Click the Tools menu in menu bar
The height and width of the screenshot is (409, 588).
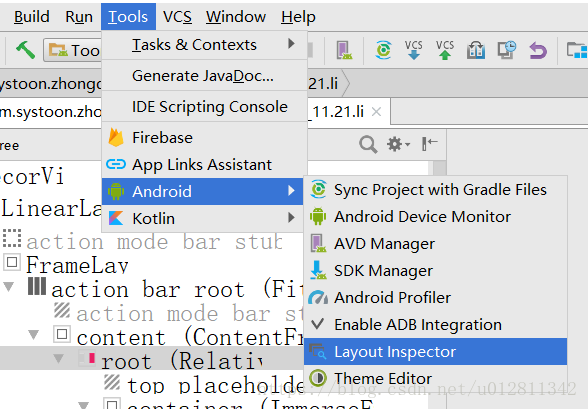[x=128, y=17]
